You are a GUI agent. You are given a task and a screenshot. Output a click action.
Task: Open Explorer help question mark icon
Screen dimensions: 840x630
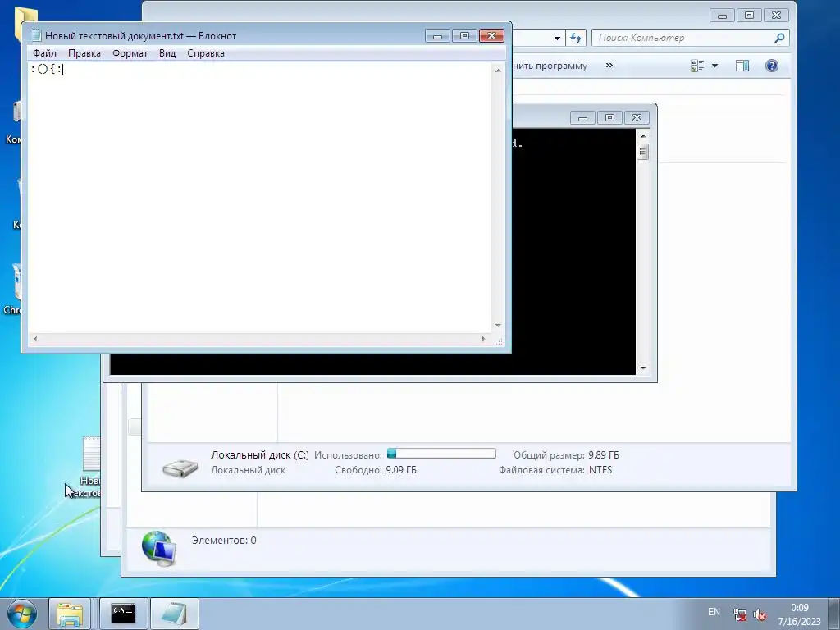[771, 66]
